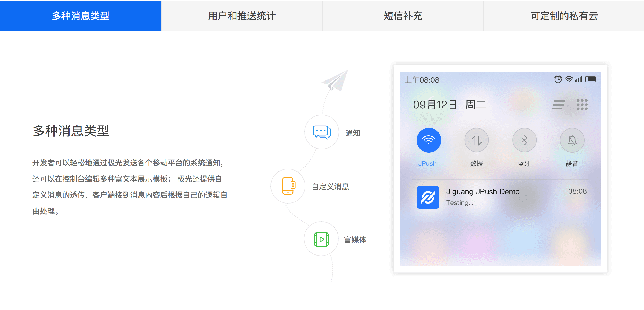
Task: Click the paper airplane icon
Action: 336,81
